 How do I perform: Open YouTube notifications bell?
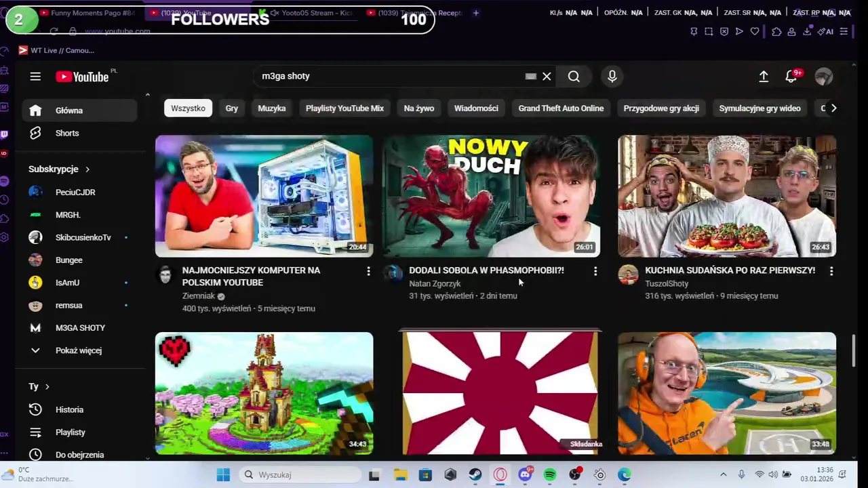[791, 77]
